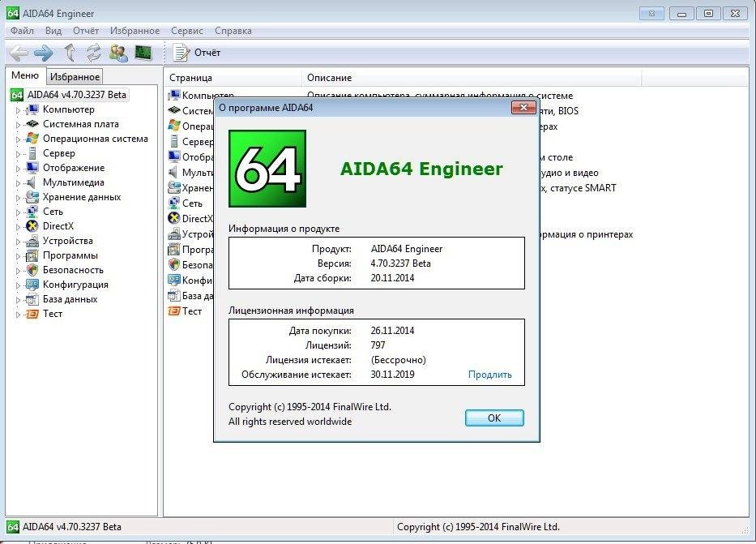
Task: Click the 30.11.2019 maintenance expiry date
Action: tap(392, 375)
